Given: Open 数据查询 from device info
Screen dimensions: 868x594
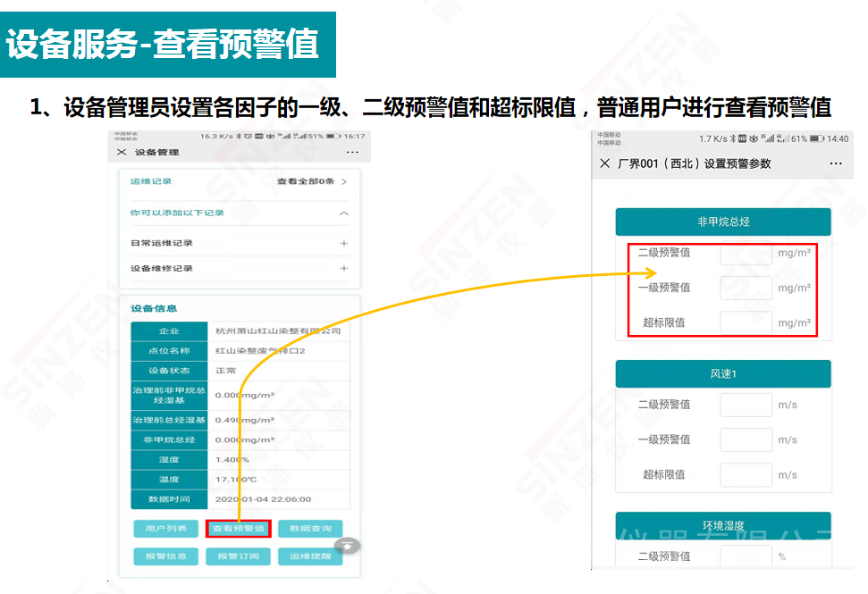Looking at the screenshot, I should [309, 529].
